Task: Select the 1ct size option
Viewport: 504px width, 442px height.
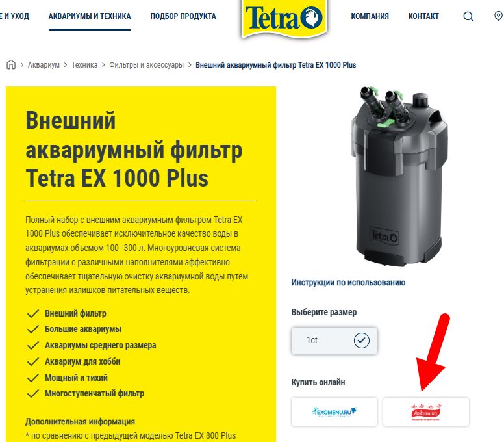Action: point(334,341)
